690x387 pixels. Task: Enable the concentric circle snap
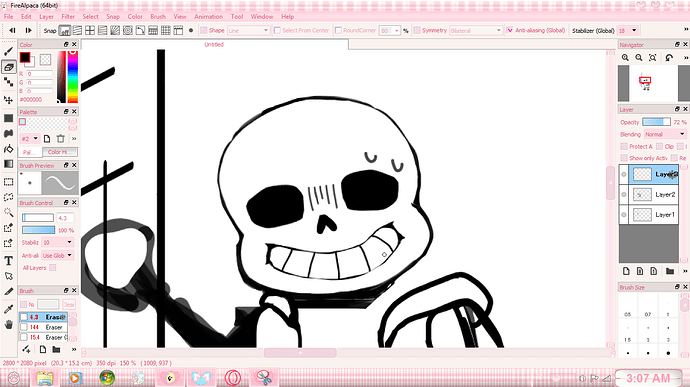pyautogui.click(x=128, y=30)
